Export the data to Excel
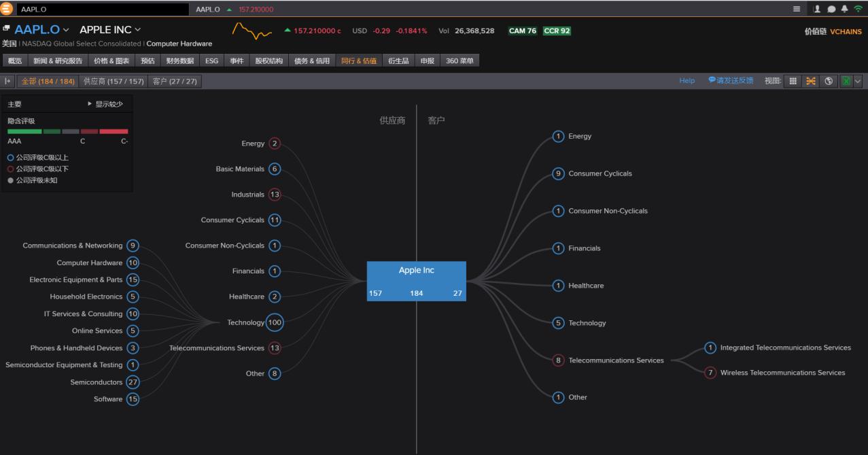This screenshot has width=868, height=455. [x=846, y=81]
